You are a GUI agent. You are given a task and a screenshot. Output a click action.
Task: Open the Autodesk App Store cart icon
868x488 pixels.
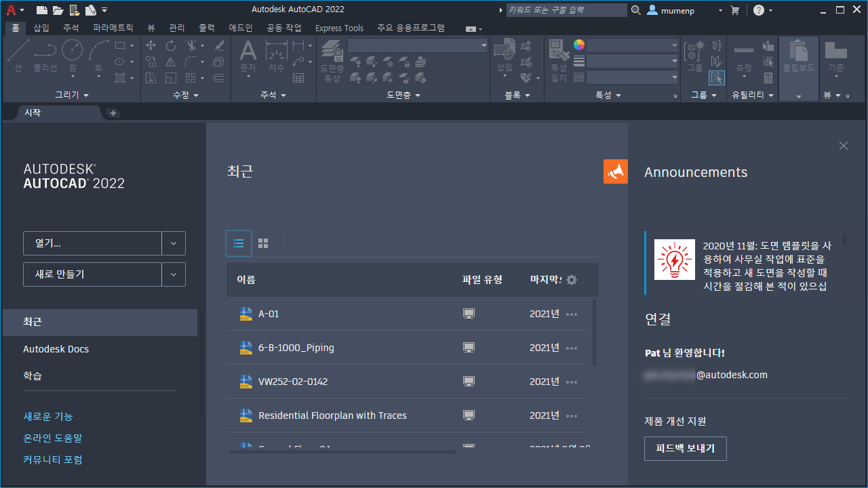[734, 10]
